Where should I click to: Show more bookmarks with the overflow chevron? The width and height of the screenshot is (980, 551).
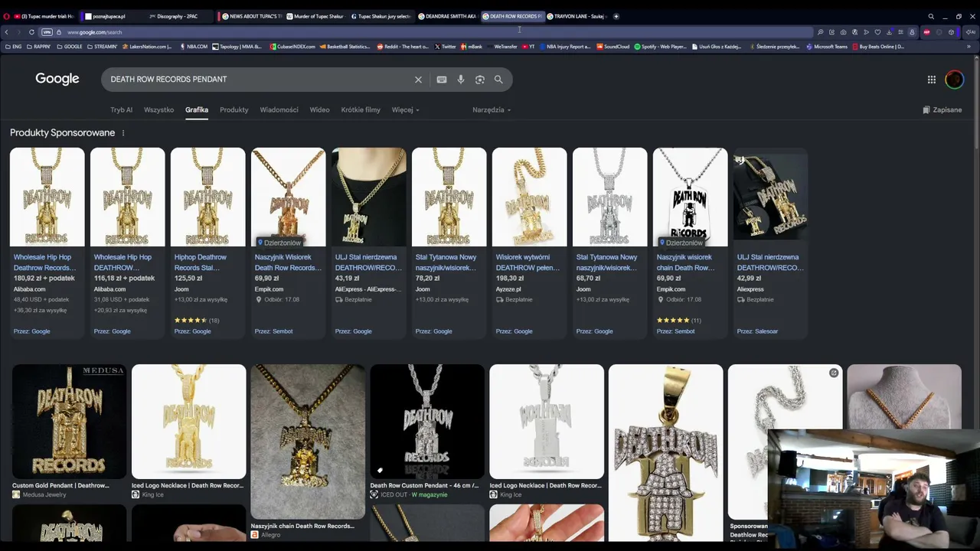tap(969, 47)
